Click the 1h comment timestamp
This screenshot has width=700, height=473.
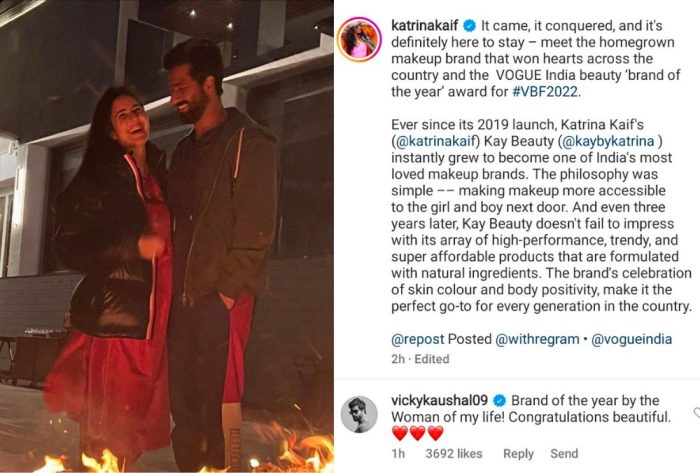[x=398, y=453]
